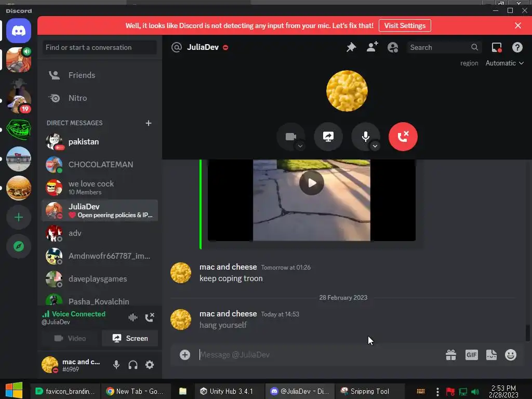Switch to Snipping Tool taskbar item
The height and width of the screenshot is (399, 532).
(369, 391)
